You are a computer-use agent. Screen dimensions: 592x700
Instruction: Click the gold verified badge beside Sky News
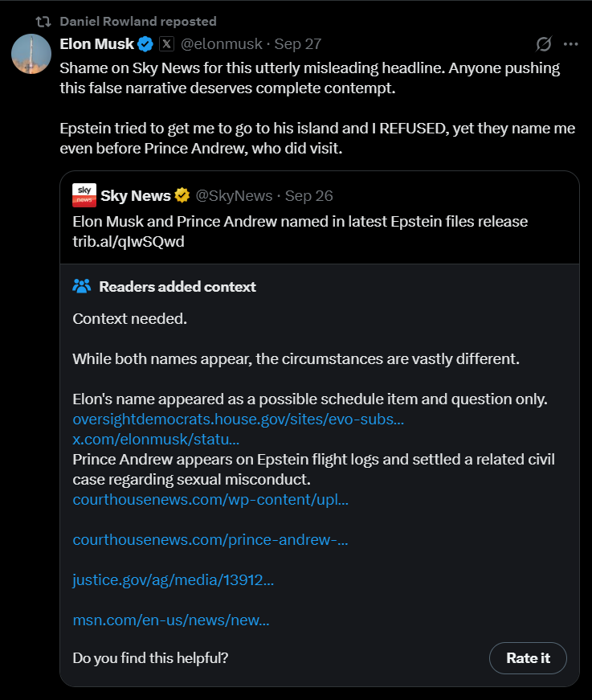pyautogui.click(x=182, y=195)
